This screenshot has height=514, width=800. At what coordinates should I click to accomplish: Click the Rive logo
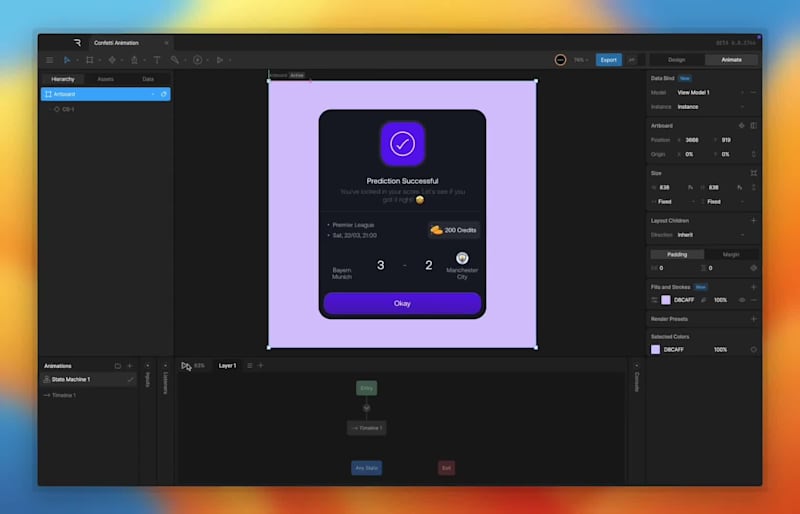click(77, 42)
